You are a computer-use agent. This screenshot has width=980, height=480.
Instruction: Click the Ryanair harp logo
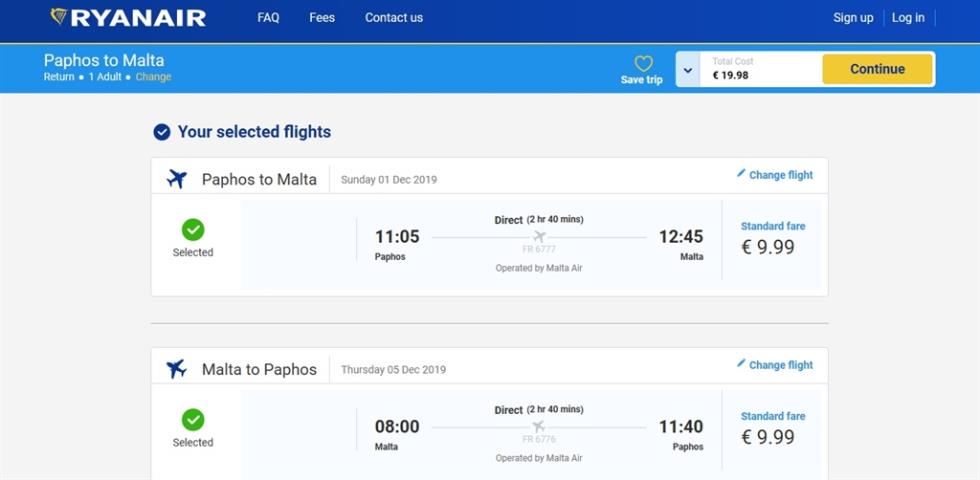pos(59,16)
